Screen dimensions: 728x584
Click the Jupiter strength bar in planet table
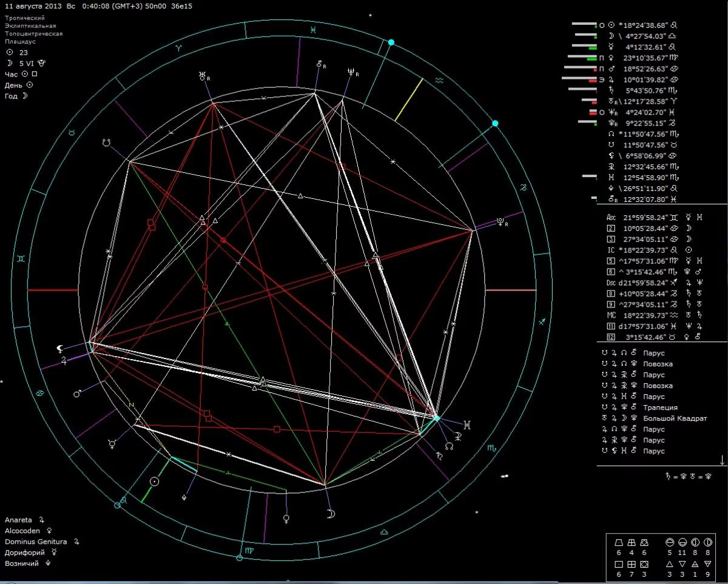click(581, 79)
